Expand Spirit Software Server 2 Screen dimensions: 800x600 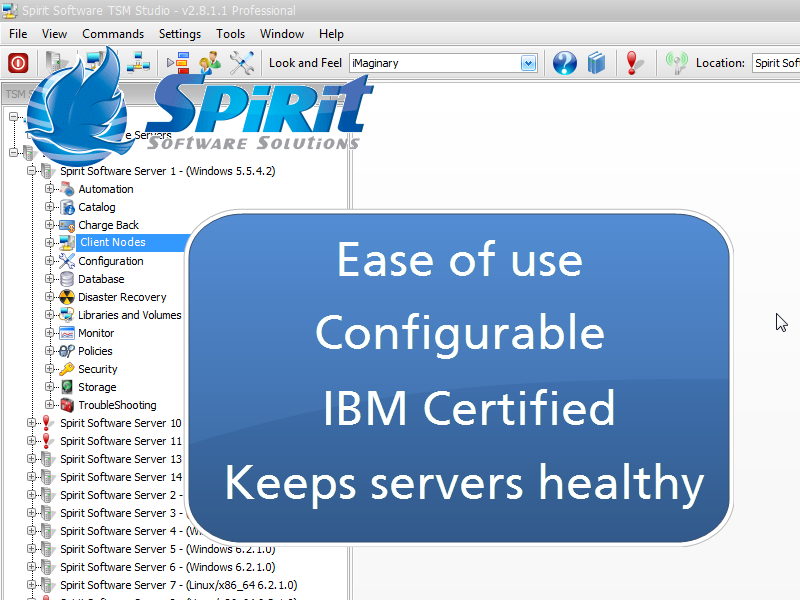click(32, 495)
